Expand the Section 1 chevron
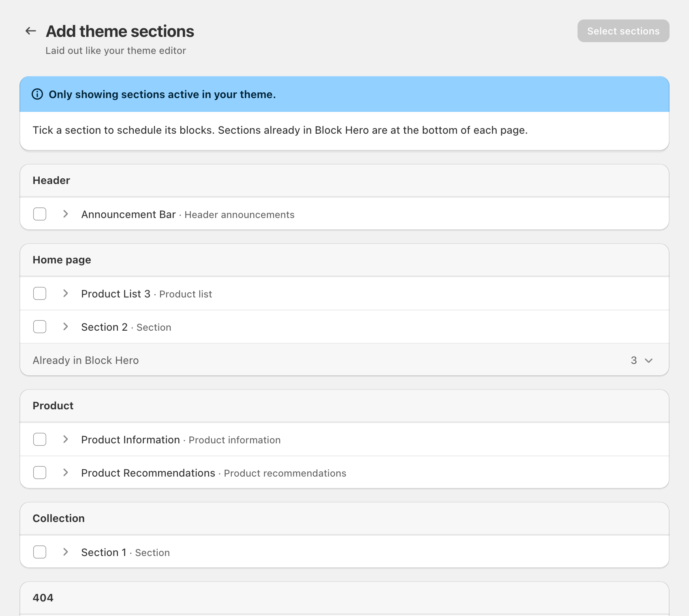 [x=66, y=552]
